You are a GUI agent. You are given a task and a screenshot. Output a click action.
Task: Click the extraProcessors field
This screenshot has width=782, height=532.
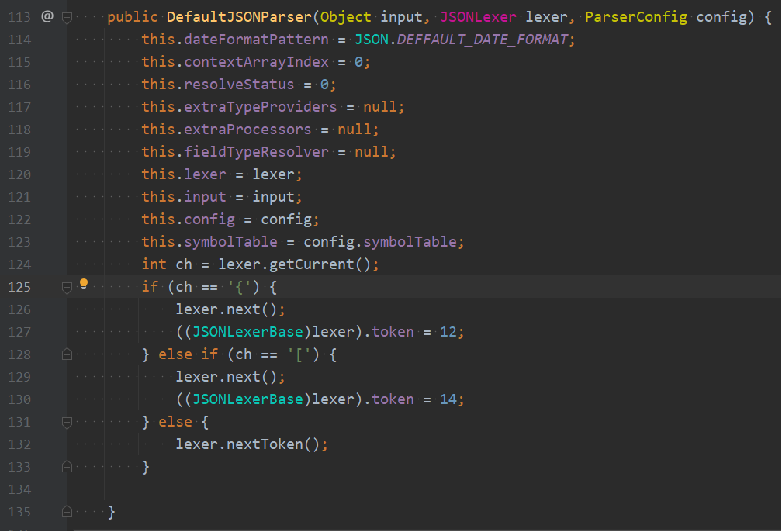pos(247,130)
